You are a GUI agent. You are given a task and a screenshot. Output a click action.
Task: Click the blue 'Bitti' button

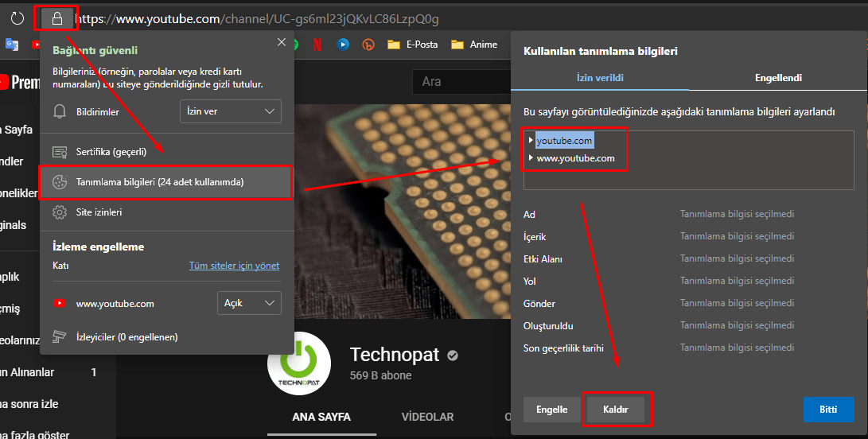(x=829, y=410)
